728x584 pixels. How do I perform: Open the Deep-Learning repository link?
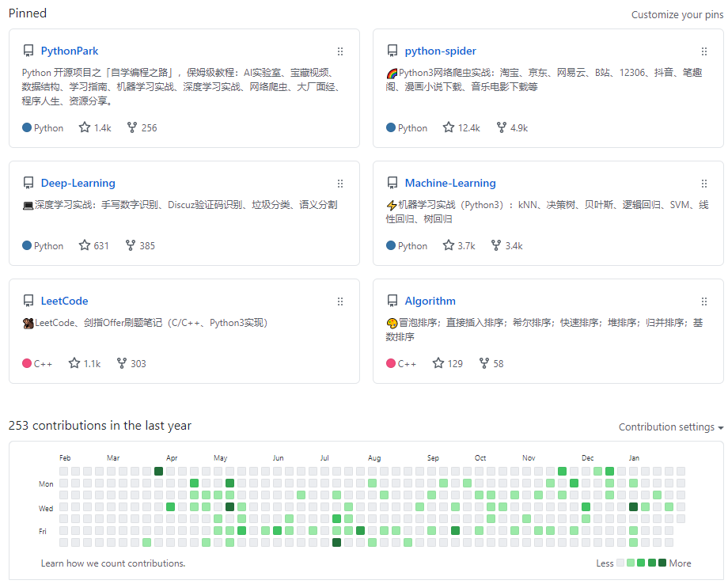pyautogui.click(x=78, y=184)
